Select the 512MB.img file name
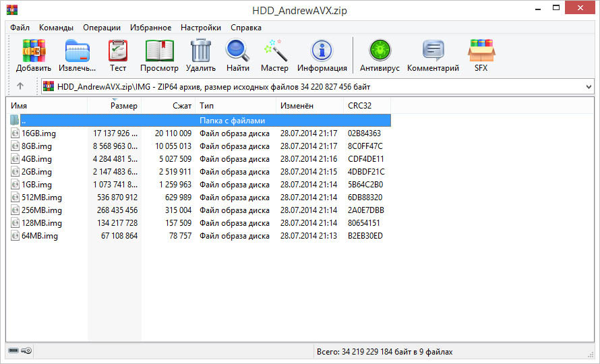The width and height of the screenshot is (600, 364). click(x=42, y=197)
